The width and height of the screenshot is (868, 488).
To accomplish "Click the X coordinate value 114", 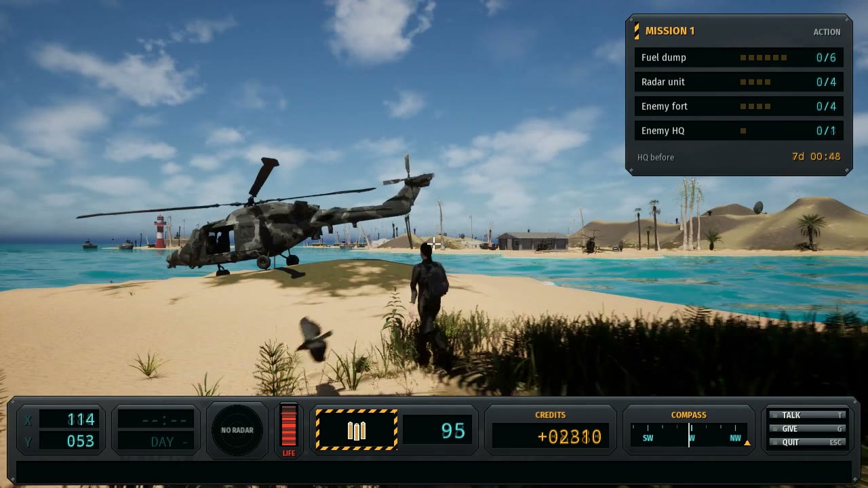I will click(81, 420).
